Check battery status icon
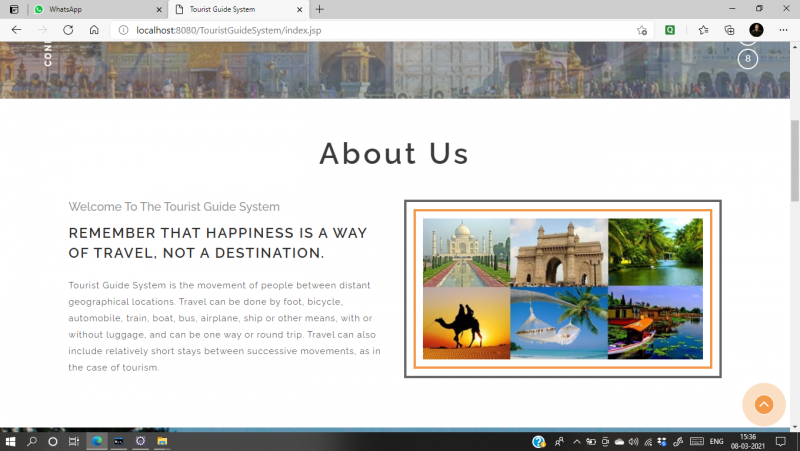The width and height of the screenshot is (800, 451). [591, 441]
